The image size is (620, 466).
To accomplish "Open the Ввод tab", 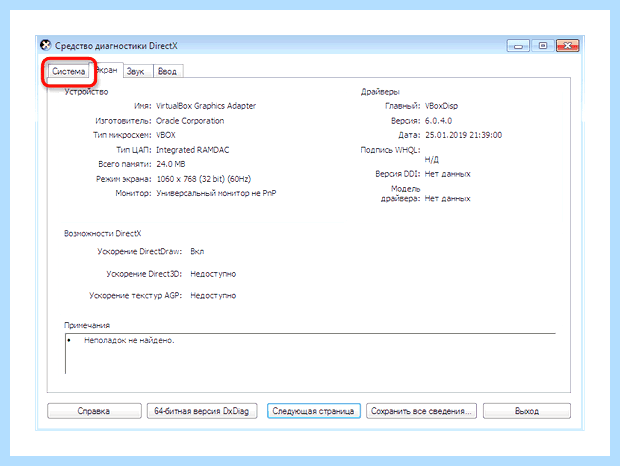I will (168, 72).
